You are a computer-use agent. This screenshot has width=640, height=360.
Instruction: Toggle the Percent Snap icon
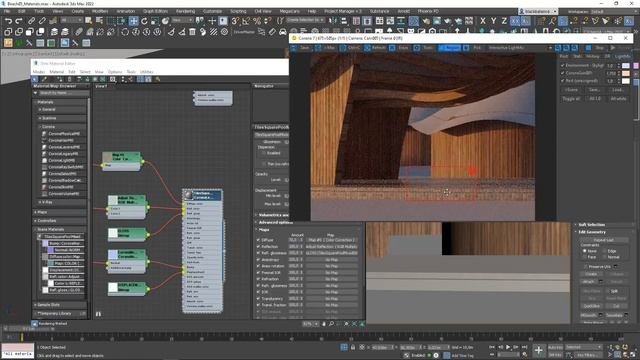(257, 20)
